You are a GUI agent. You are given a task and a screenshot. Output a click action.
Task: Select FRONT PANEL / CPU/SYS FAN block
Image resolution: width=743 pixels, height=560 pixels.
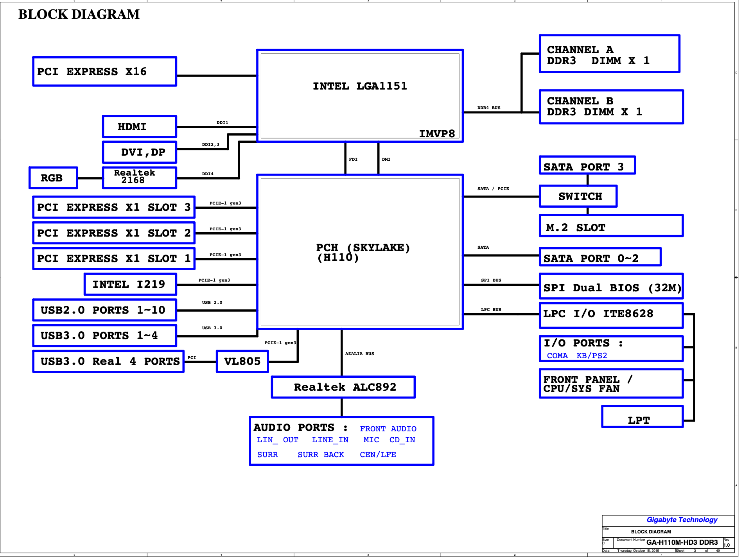pyautogui.click(x=611, y=384)
